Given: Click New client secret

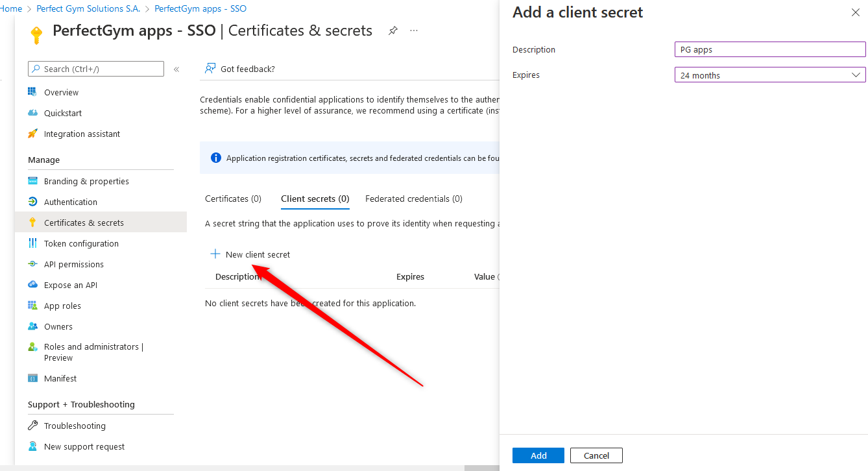Looking at the screenshot, I should 250,254.
